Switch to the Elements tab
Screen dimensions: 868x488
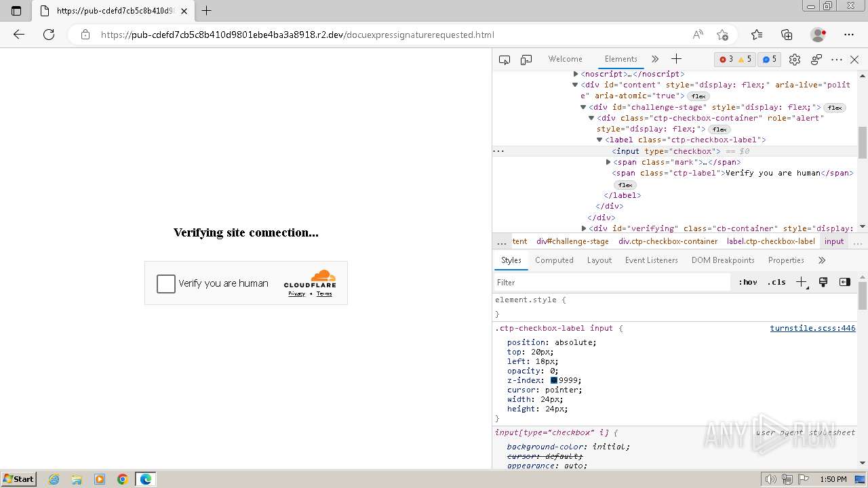pyautogui.click(x=621, y=59)
